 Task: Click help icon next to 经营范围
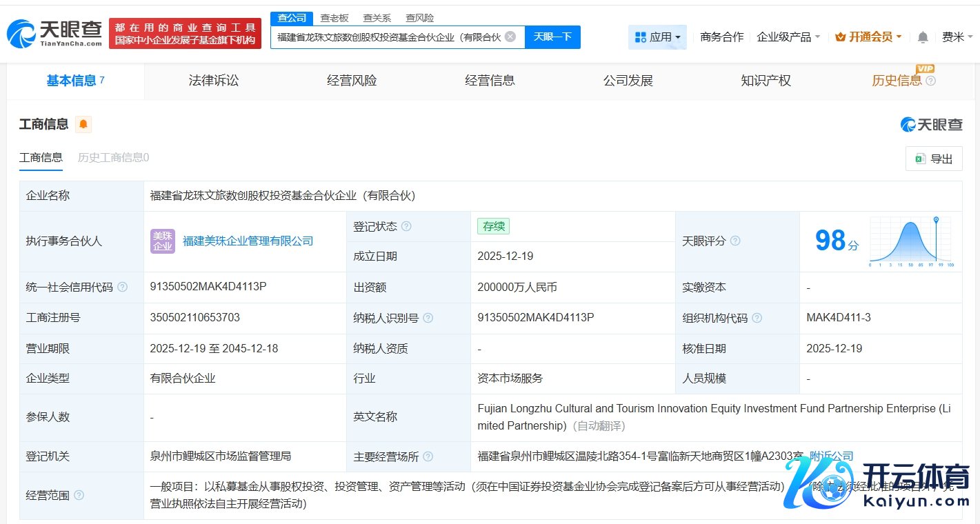79,495
